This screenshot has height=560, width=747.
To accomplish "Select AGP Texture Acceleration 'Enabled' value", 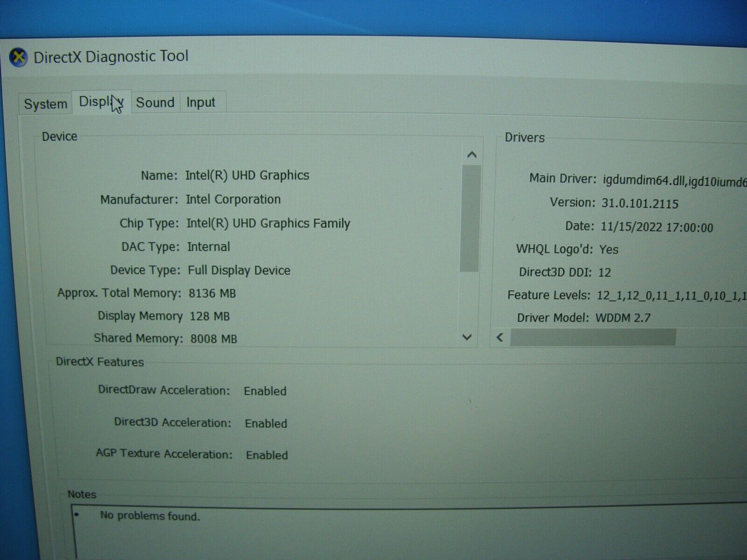I will (x=267, y=455).
